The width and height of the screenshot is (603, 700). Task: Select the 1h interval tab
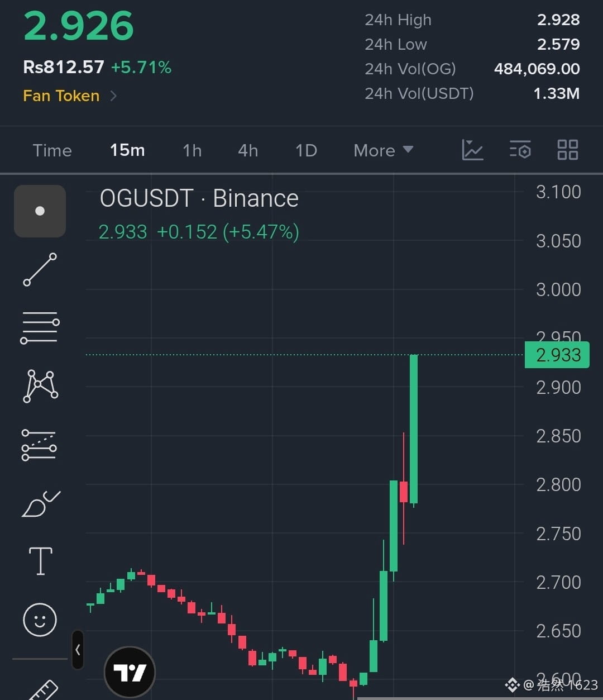click(192, 150)
